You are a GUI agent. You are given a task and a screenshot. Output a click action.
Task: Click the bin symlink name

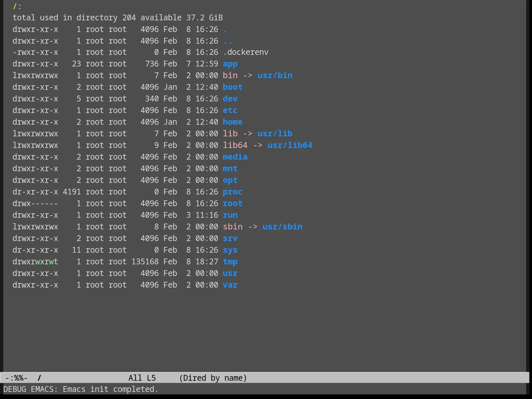coord(230,76)
